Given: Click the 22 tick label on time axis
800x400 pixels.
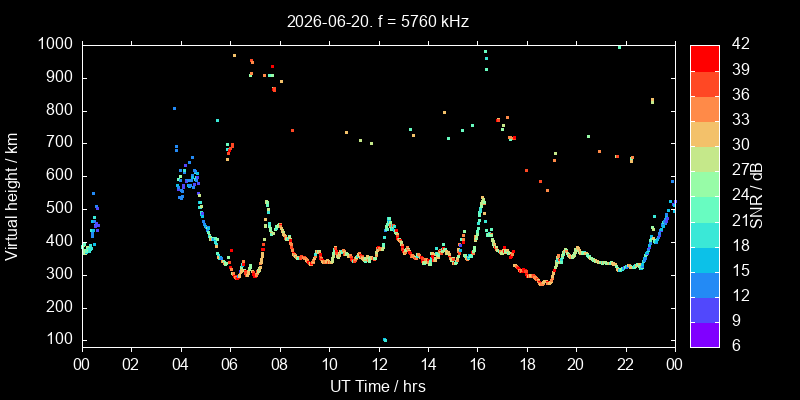Looking at the screenshot, I should (x=626, y=365).
